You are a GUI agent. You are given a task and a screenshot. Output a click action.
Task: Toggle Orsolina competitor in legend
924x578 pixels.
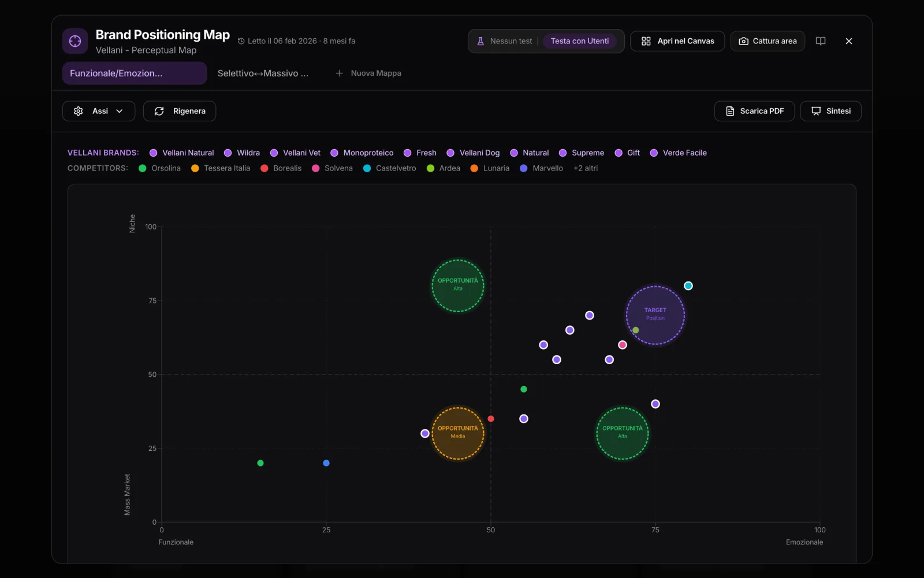(159, 168)
